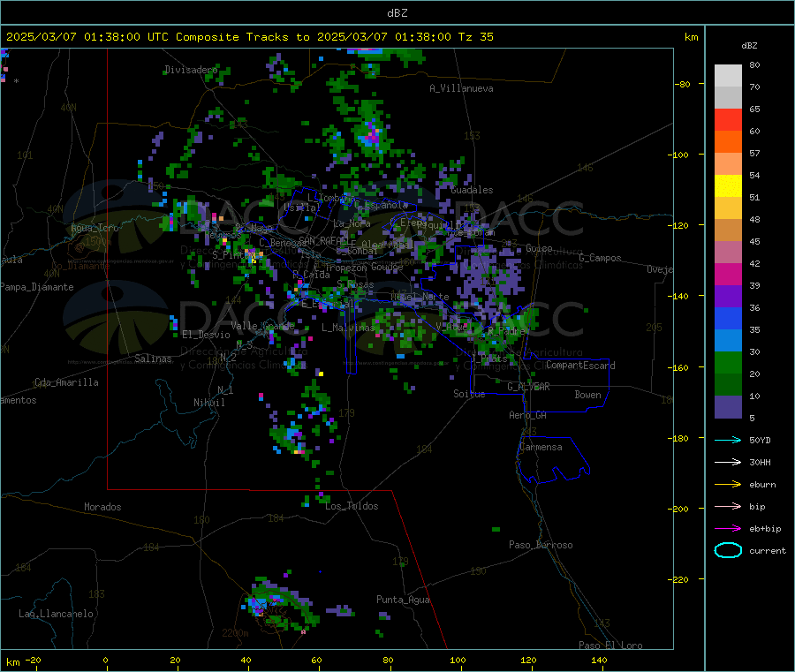The height and width of the screenshot is (672, 795).
Task: Click the 80 dBZ light gray swatch
Action: point(728,76)
